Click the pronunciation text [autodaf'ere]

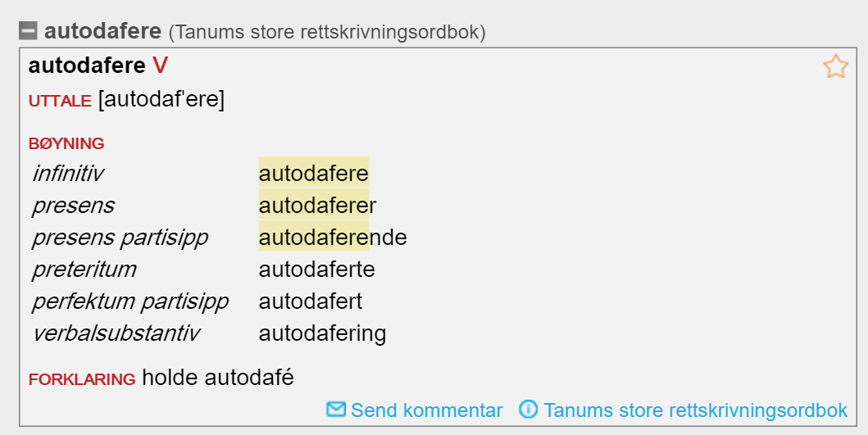tap(161, 100)
